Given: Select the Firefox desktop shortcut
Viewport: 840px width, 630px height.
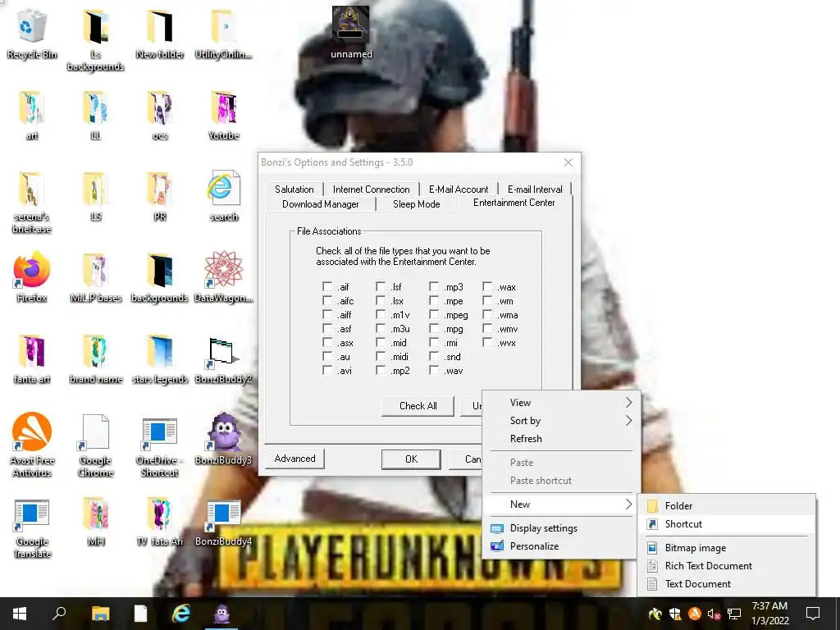Looking at the screenshot, I should pos(32,277).
